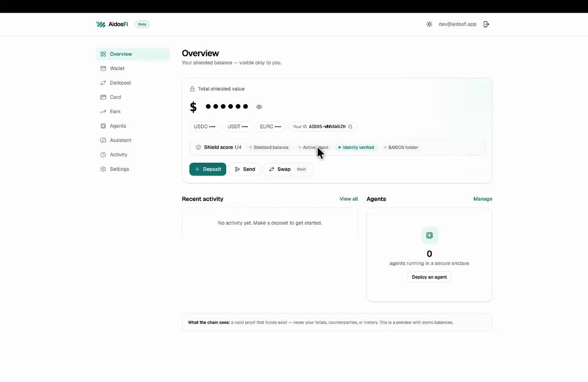Open the Assistant page

(x=133, y=140)
